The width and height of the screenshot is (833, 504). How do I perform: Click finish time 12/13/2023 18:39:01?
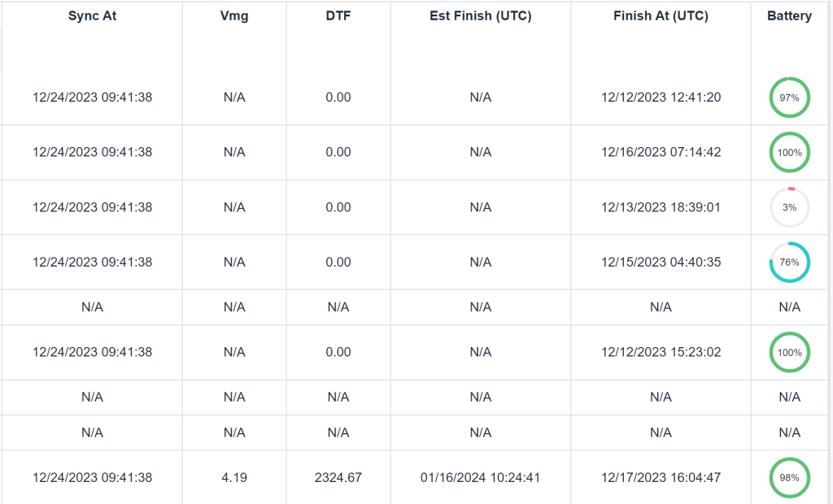coord(661,207)
